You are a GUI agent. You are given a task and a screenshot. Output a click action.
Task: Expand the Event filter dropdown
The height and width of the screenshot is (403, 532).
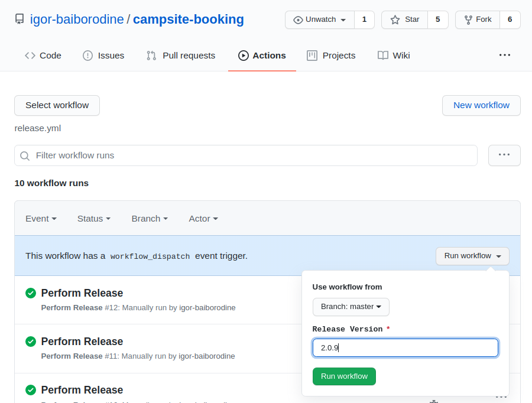(41, 219)
